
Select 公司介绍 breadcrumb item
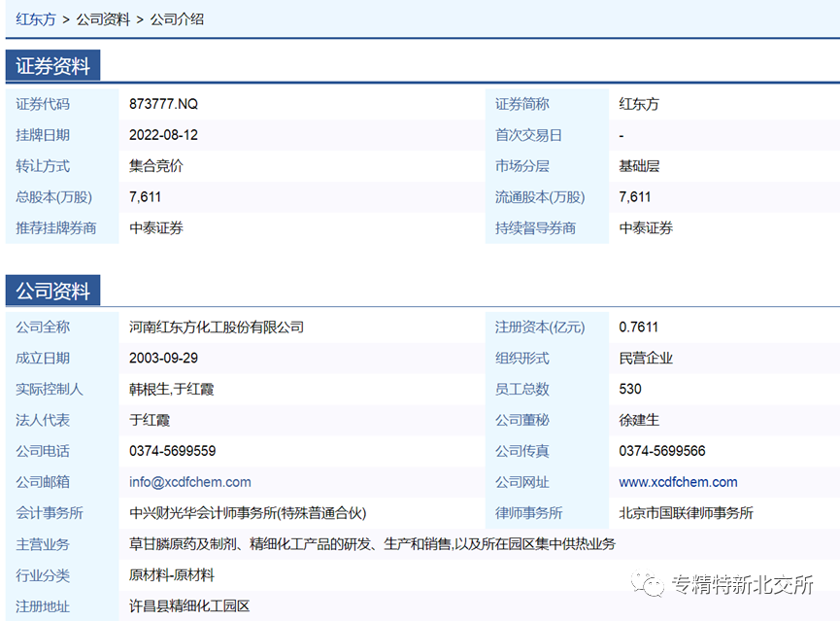(x=177, y=18)
